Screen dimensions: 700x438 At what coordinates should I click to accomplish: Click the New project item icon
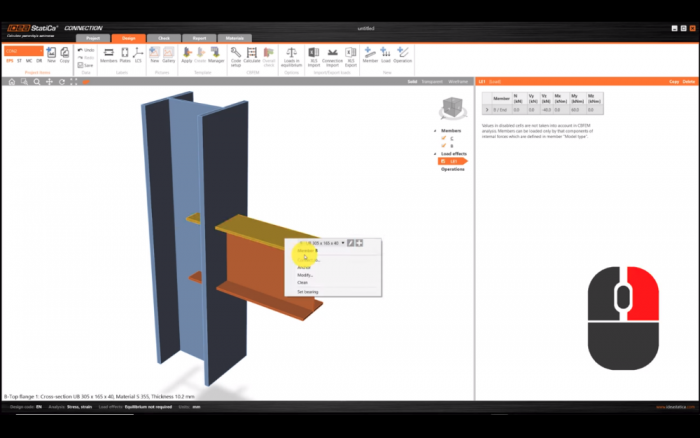(51, 55)
